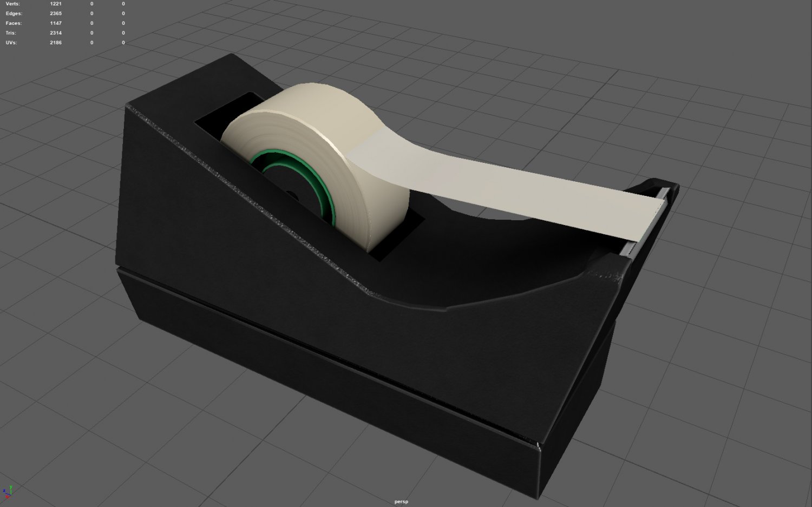Click the Edges count value 2365

point(55,13)
